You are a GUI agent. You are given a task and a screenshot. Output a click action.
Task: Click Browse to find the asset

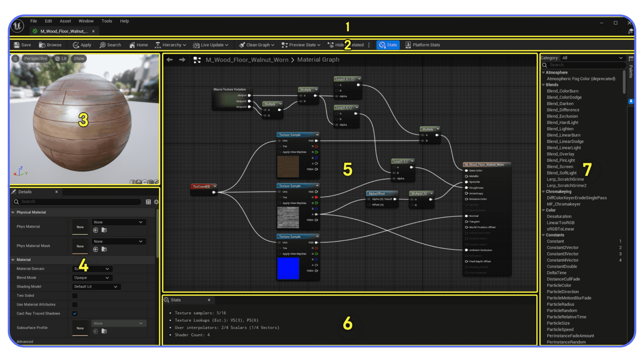pyautogui.click(x=50, y=45)
